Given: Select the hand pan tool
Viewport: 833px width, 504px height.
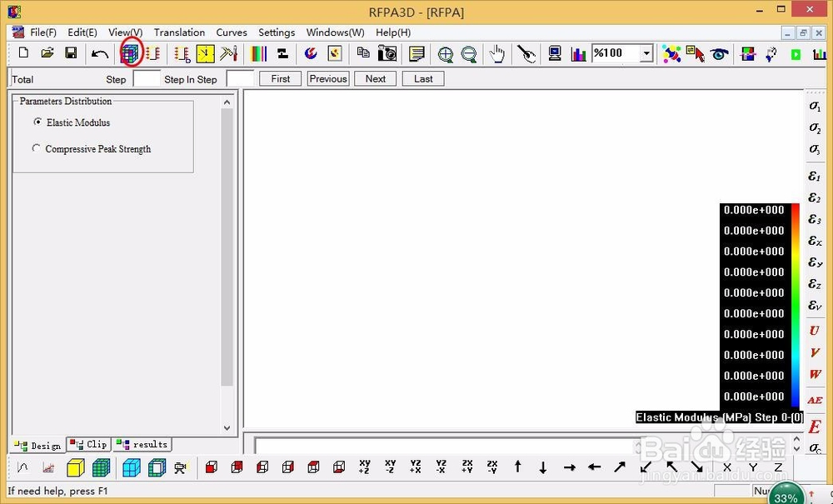Looking at the screenshot, I should 496,53.
